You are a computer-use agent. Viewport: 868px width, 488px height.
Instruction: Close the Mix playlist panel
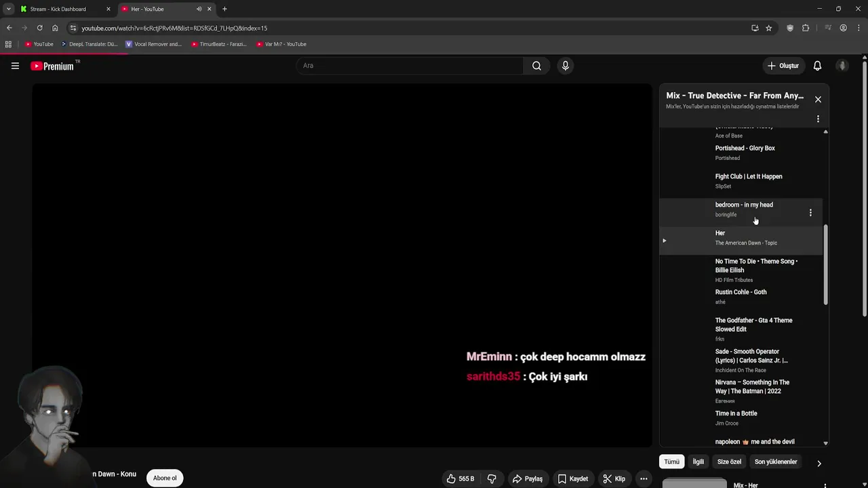818,100
